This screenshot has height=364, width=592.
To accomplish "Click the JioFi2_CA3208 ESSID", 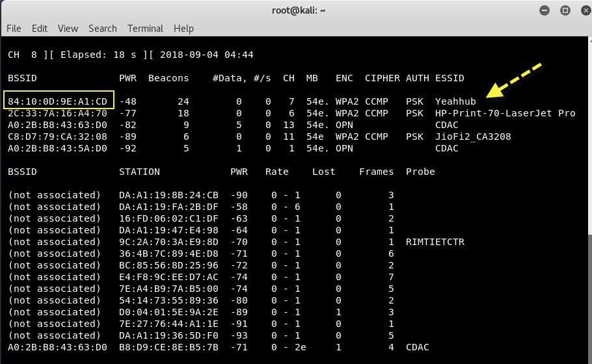I will 473,136.
